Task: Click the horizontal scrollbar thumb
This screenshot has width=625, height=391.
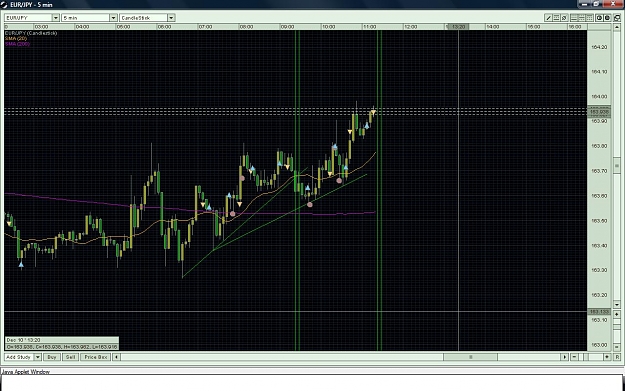Action: [x=470, y=357]
